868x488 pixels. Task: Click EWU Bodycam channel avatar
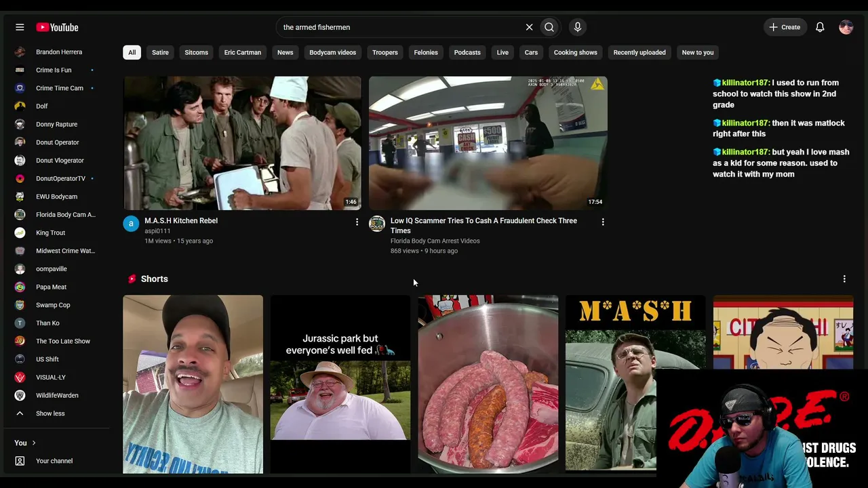coord(20,197)
